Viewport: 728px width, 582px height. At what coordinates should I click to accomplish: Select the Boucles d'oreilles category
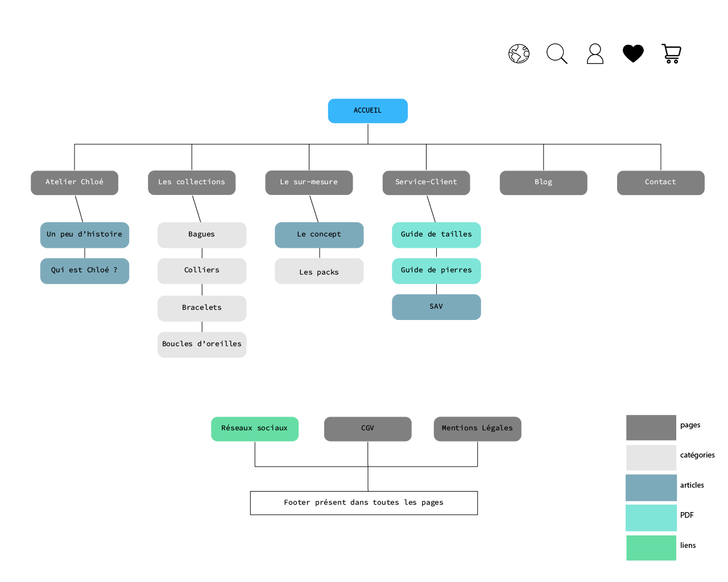tap(202, 344)
